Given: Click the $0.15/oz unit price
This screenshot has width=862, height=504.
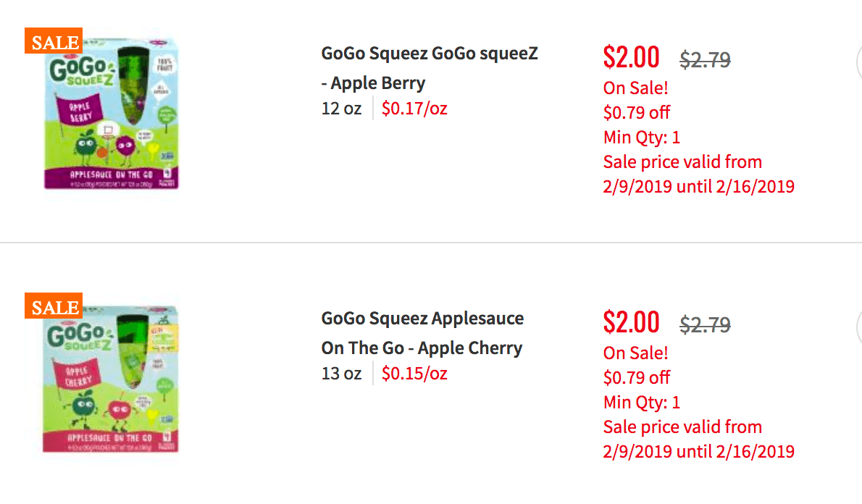Looking at the screenshot, I should (x=414, y=373).
